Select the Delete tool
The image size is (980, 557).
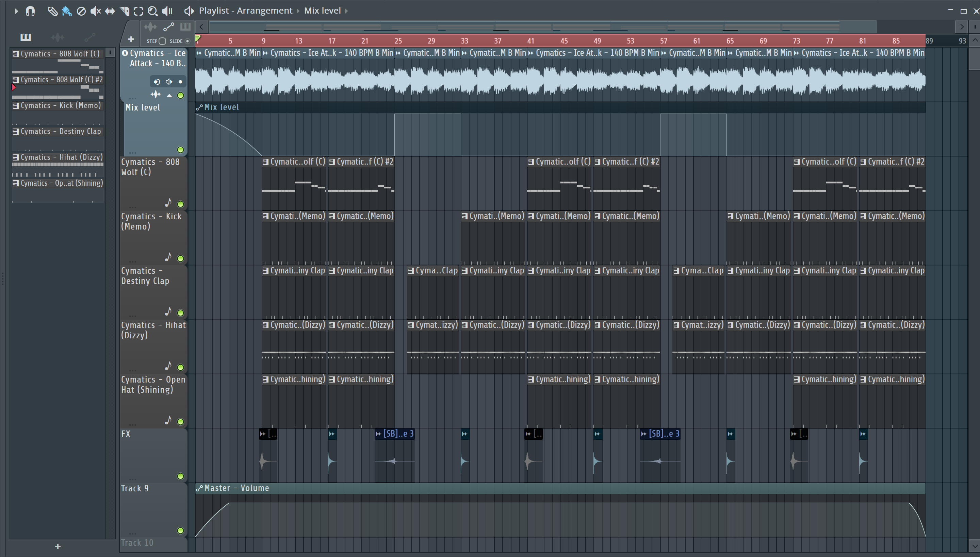point(81,11)
